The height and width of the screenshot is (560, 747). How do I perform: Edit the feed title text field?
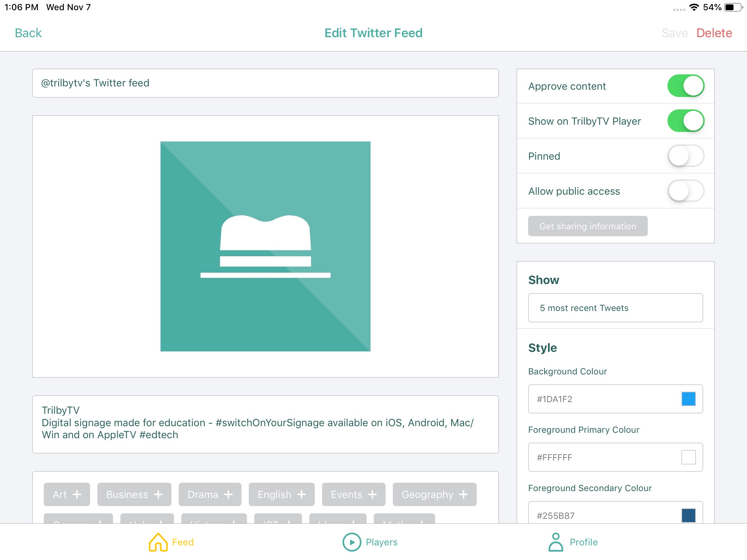[x=266, y=83]
